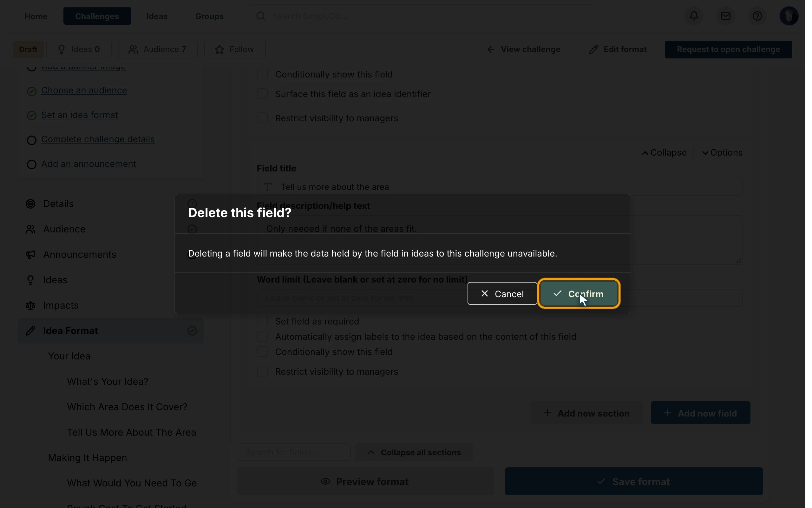
Task: Open the Challenges tab
Action: (97, 16)
